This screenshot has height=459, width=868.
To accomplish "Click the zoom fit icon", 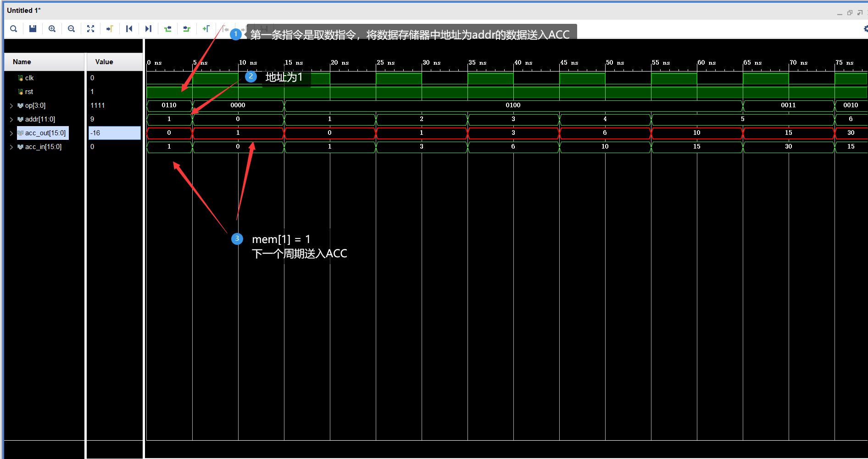I will tap(90, 28).
